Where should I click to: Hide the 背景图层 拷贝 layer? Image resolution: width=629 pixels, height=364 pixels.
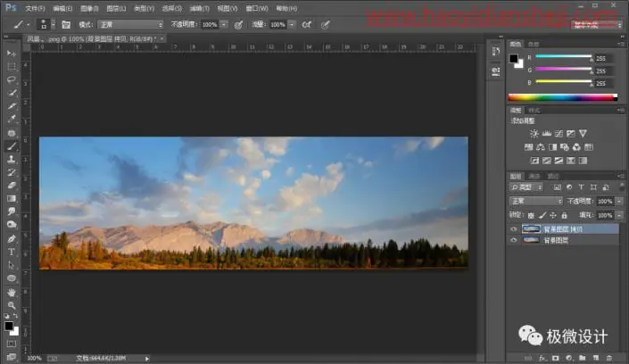[x=514, y=229]
